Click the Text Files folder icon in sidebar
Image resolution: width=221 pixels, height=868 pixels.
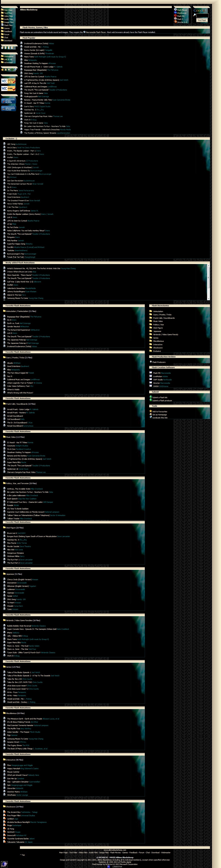[x=2, y=13]
